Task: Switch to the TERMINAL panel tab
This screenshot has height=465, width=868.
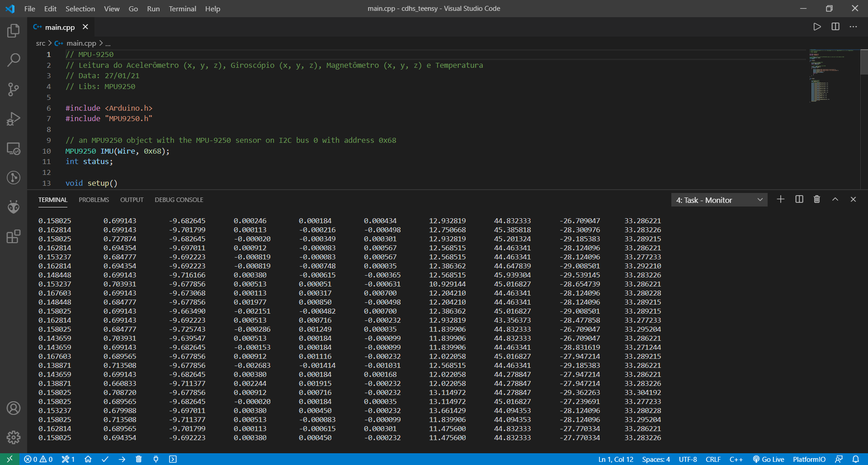Action: click(x=53, y=200)
